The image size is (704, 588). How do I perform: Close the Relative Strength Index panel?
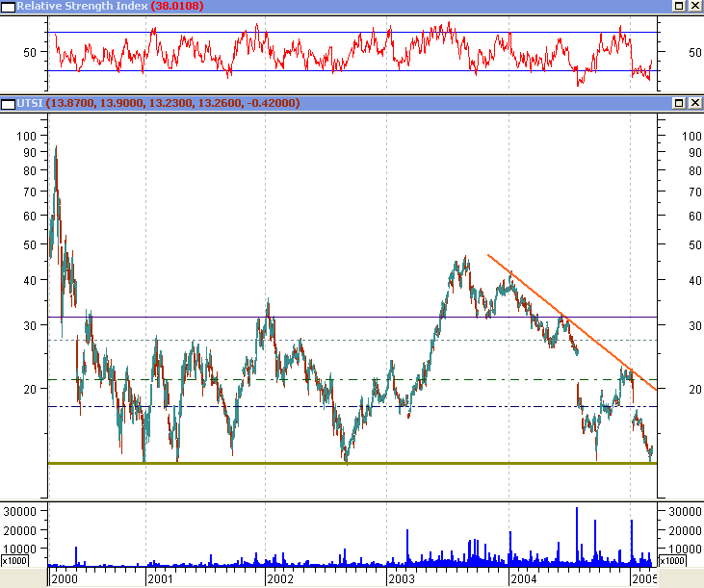pos(695,6)
